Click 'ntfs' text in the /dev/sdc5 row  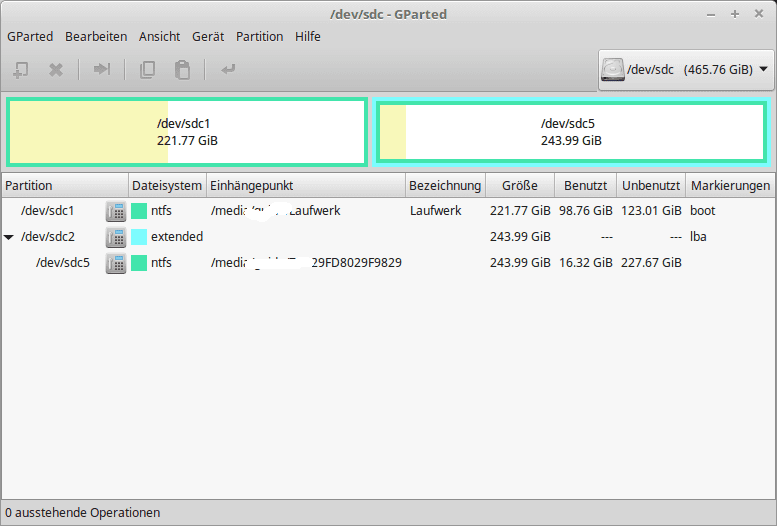[161, 262]
